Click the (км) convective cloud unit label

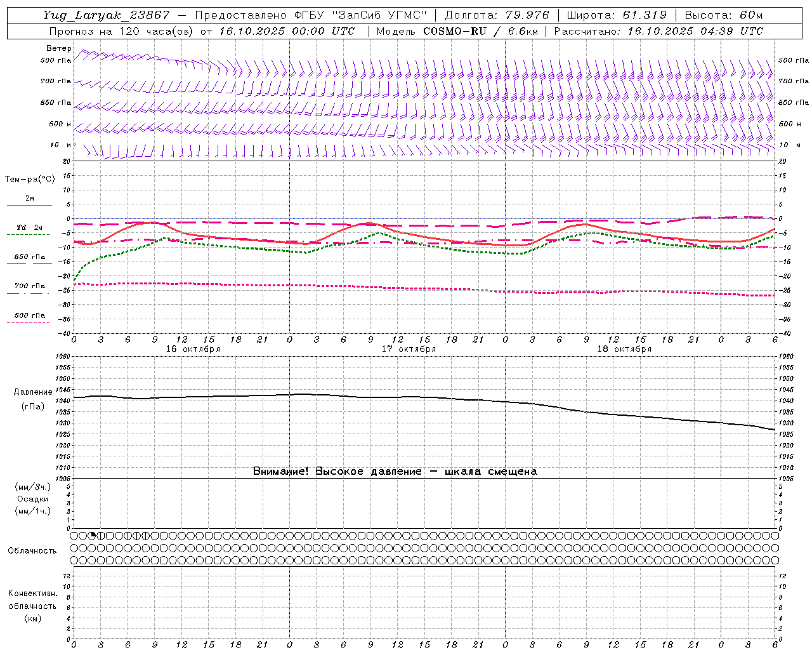click(x=32, y=618)
